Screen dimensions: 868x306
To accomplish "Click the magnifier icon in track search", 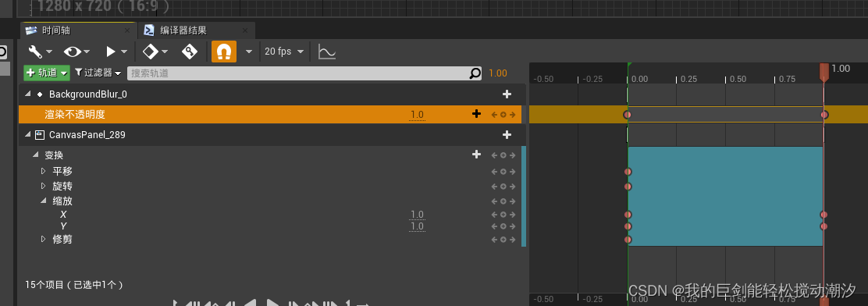I will pos(475,73).
